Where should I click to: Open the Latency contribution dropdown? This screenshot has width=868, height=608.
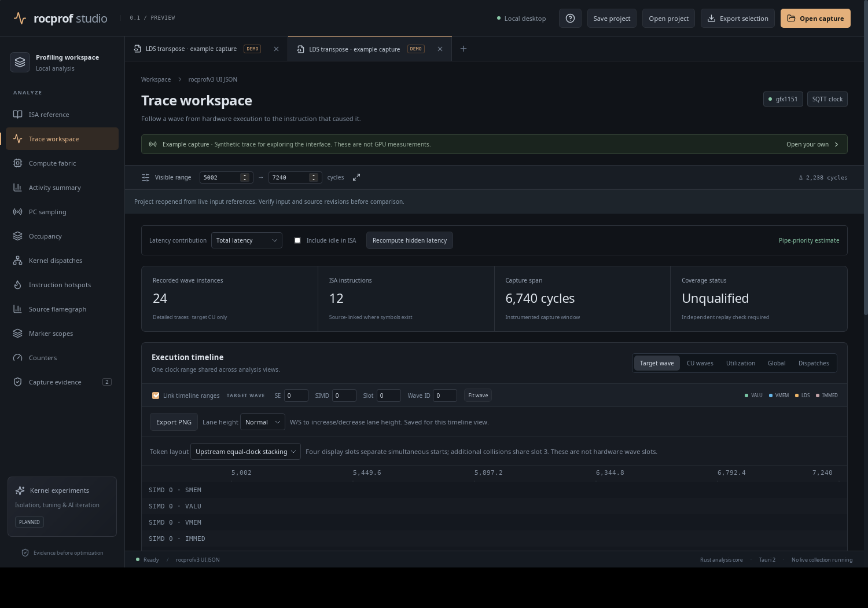pos(247,240)
